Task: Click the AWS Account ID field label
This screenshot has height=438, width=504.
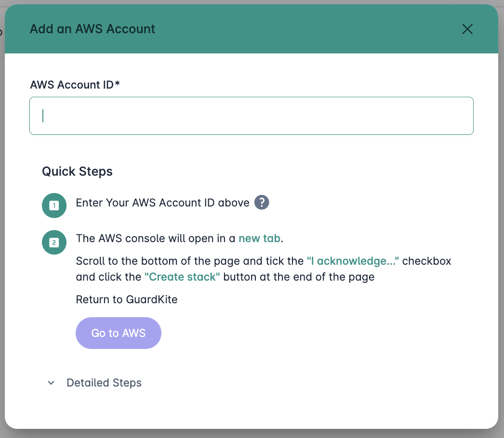Action: [x=75, y=84]
